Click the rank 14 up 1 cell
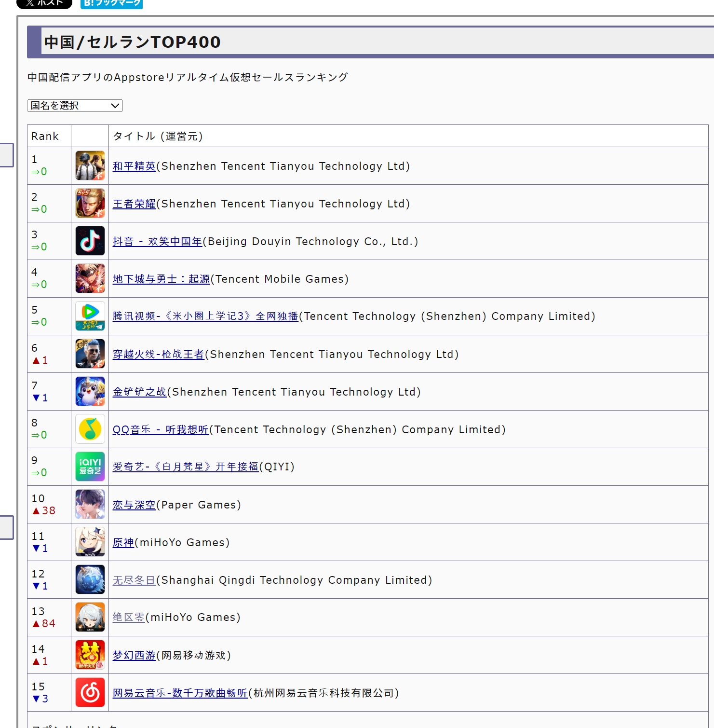This screenshot has width=714, height=728. tap(49, 655)
